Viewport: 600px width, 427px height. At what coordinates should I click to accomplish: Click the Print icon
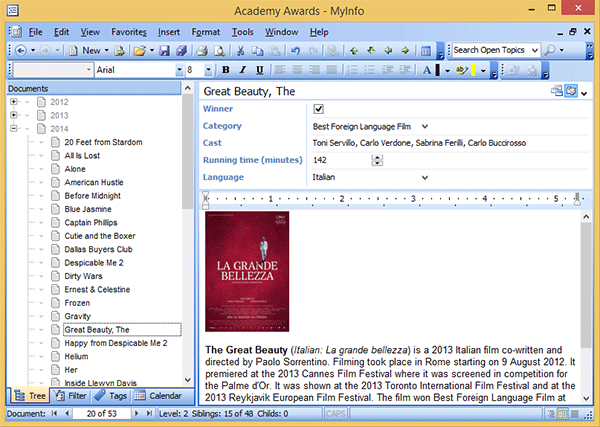(x=202, y=51)
